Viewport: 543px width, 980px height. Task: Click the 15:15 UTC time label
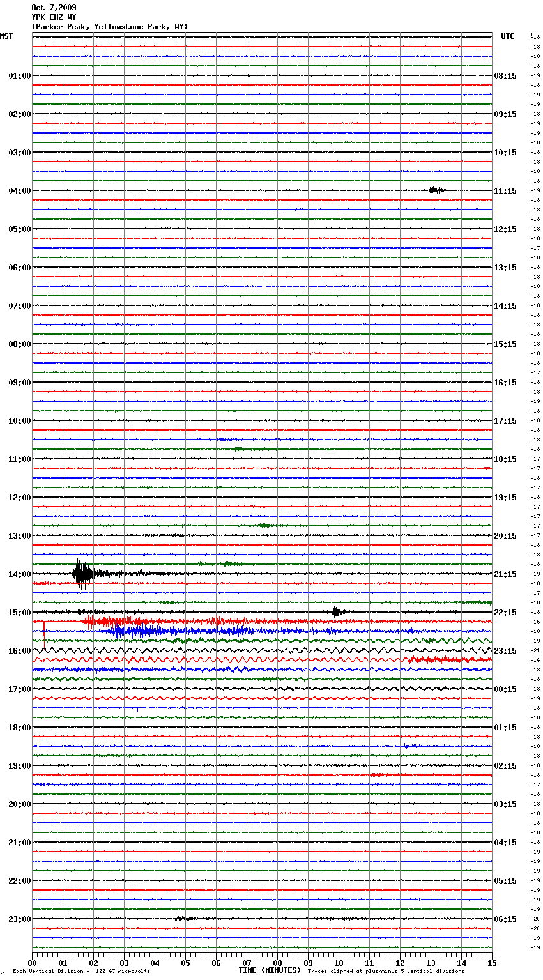click(x=505, y=344)
